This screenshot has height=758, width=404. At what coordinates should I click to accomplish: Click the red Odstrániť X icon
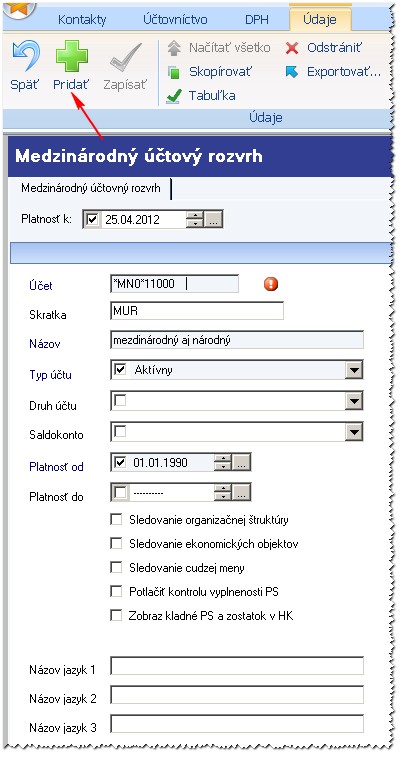292,48
